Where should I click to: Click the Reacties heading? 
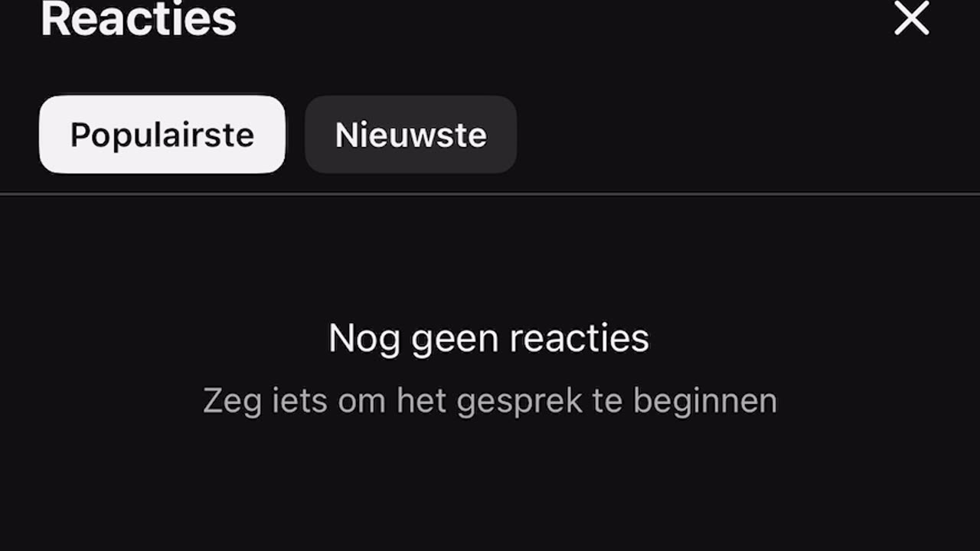(139, 20)
